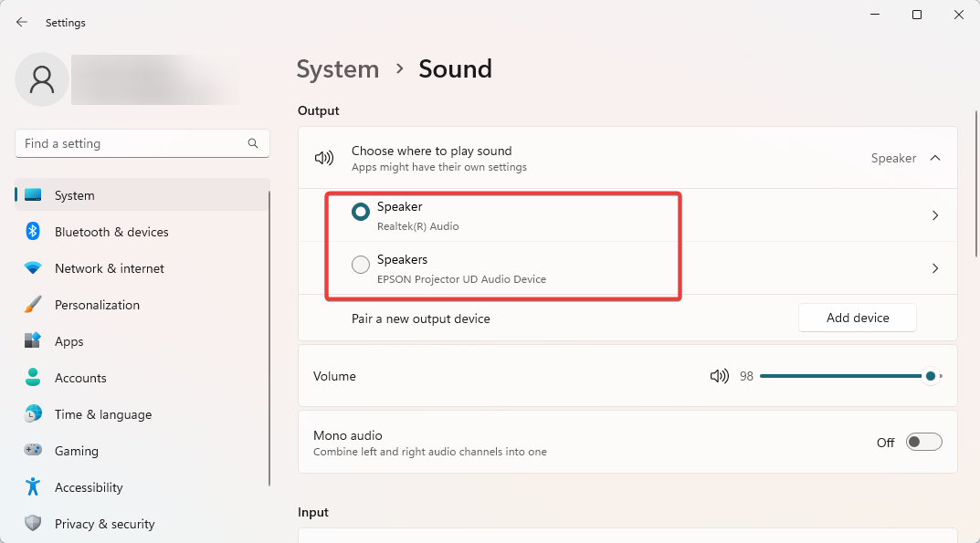This screenshot has height=543, width=980.
Task: Toggle the Mono audio switch
Action: tap(923, 442)
